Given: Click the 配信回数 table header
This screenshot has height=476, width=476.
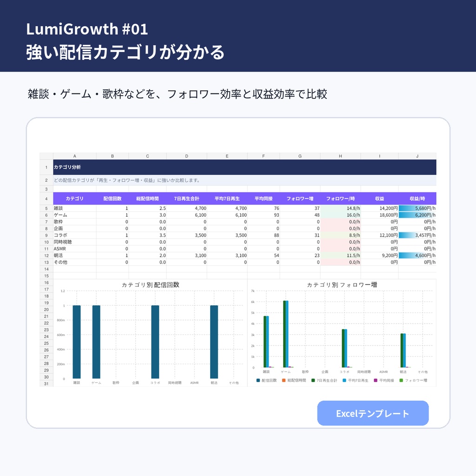Looking at the screenshot, I should coord(112,198).
